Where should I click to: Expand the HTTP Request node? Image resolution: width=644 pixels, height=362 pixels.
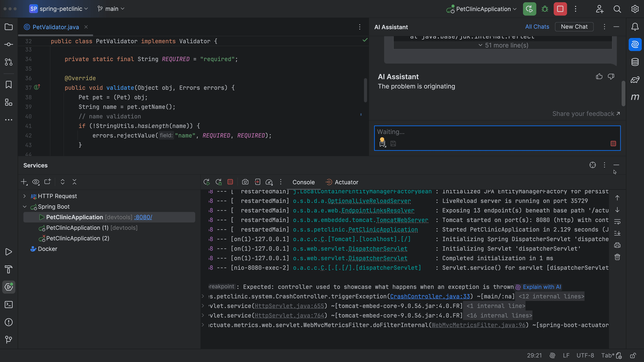(24, 196)
